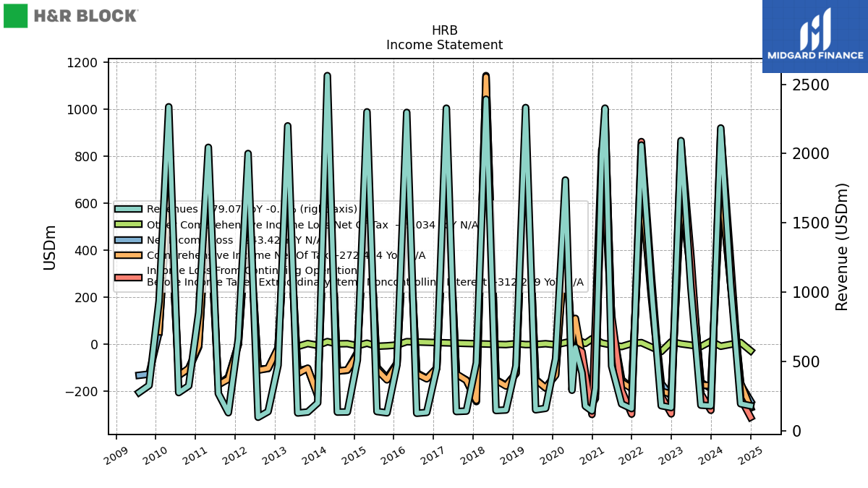This screenshot has width=868, height=488.
Task: Click the green Other Comprehensive Income legend swatch
Action: 128,225
